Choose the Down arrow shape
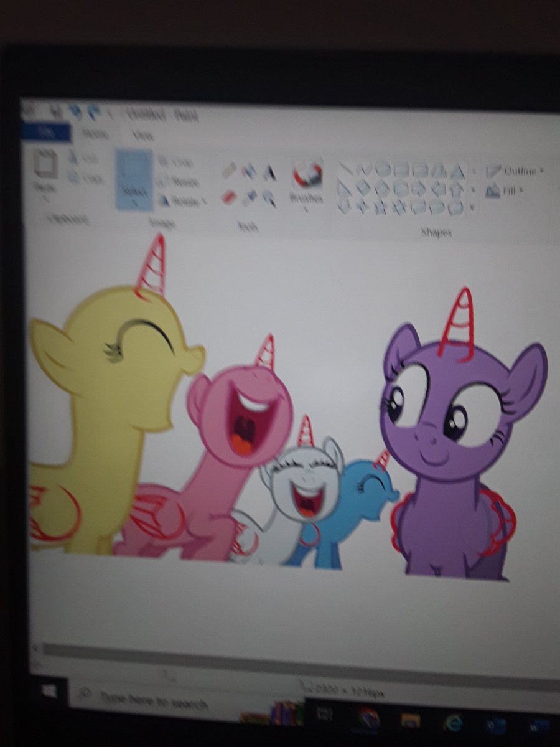560x747 pixels. point(344,206)
